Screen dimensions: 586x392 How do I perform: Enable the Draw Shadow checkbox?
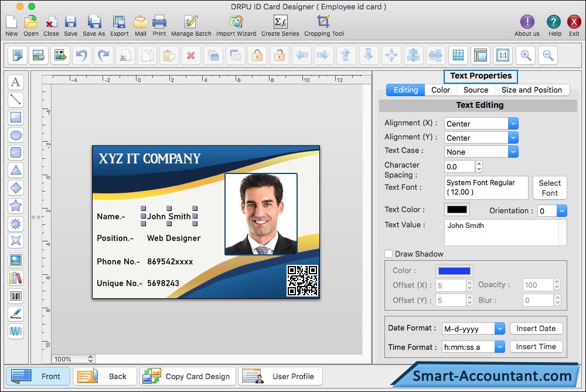coord(389,254)
